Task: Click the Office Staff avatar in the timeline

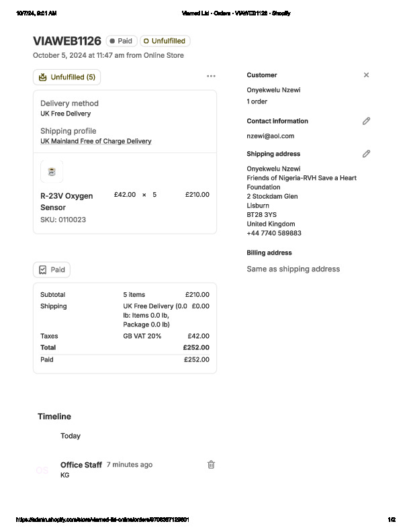Action: [42, 470]
